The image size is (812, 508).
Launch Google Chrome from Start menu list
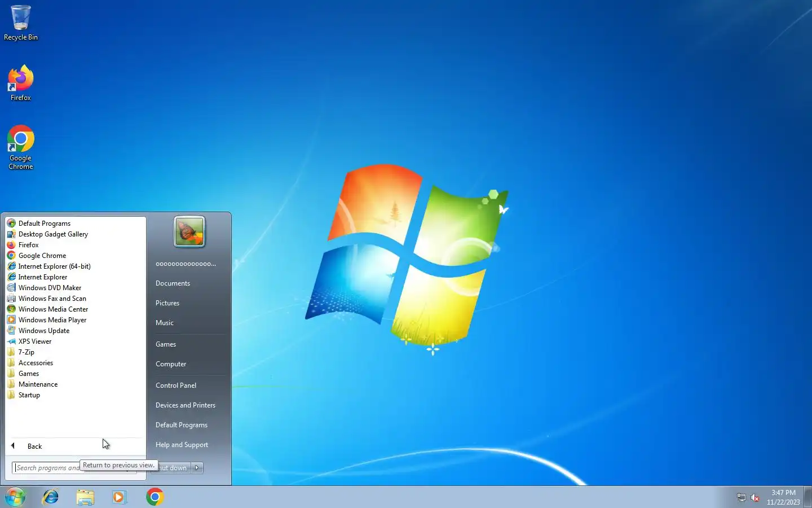pyautogui.click(x=76, y=256)
